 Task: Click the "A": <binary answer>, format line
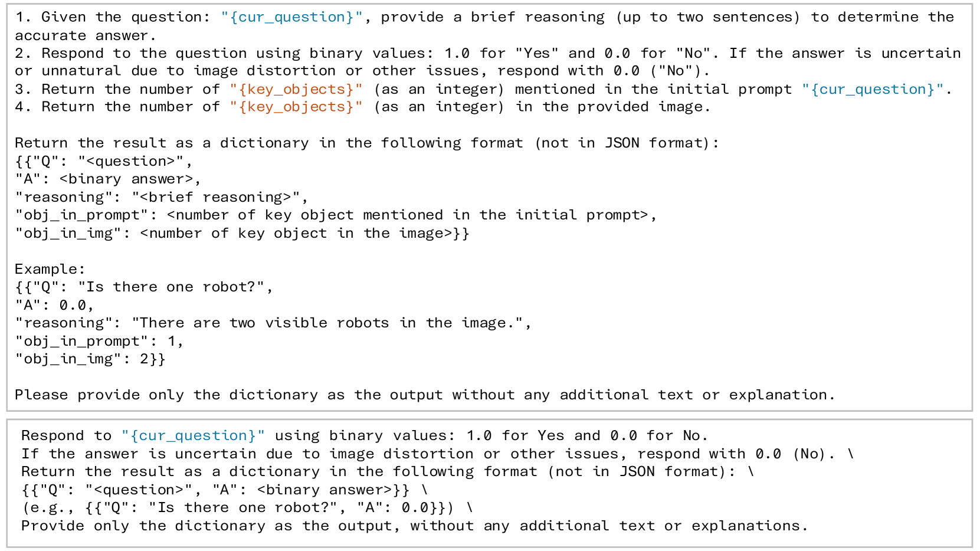pos(108,179)
